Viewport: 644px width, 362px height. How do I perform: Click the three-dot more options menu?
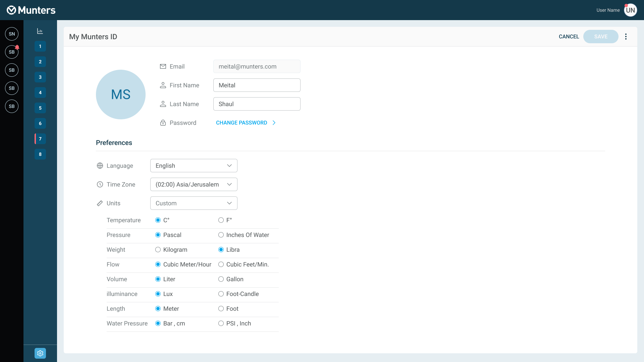[626, 37]
